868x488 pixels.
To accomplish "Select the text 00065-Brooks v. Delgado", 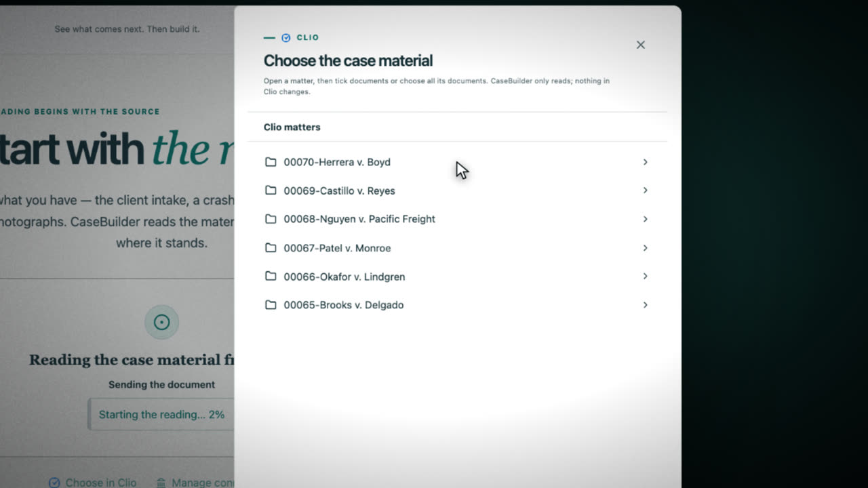I will [x=344, y=305].
